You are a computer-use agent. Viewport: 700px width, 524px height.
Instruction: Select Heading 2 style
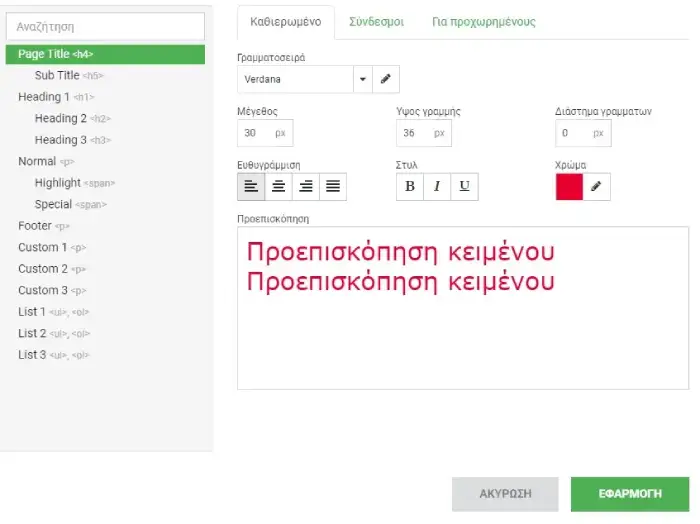[x=73, y=118]
